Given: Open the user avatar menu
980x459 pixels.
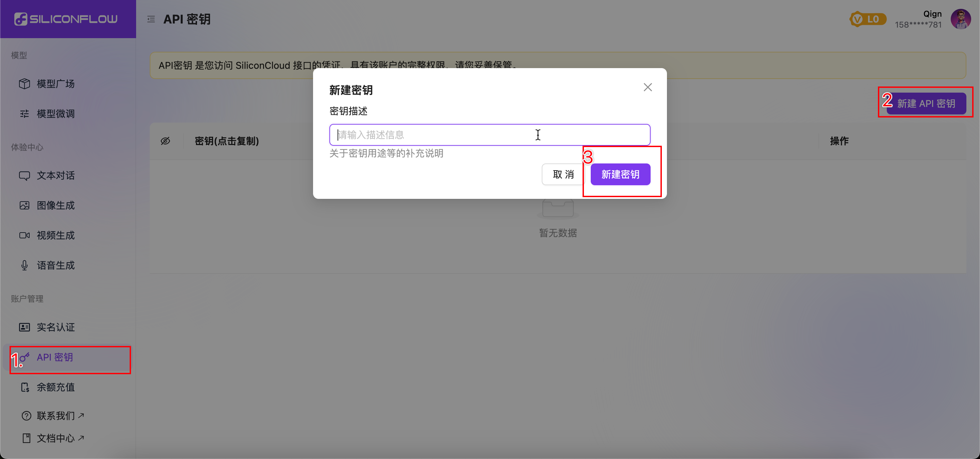Looking at the screenshot, I should [960, 19].
